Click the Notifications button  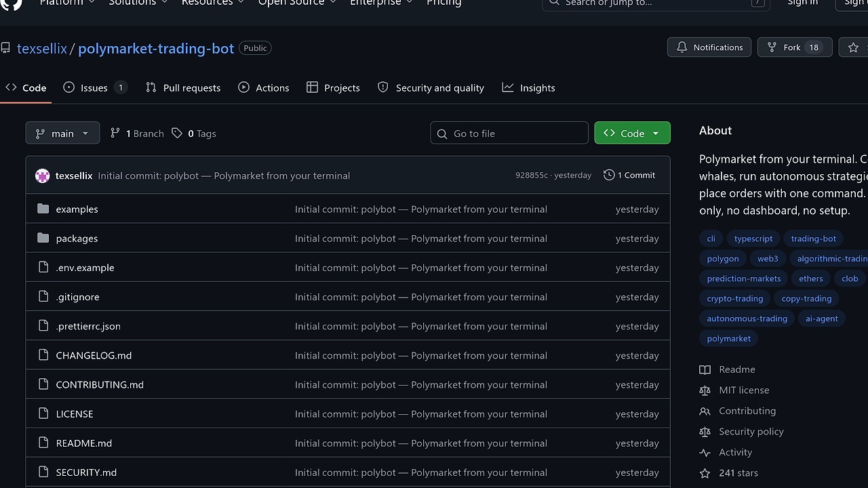(709, 47)
